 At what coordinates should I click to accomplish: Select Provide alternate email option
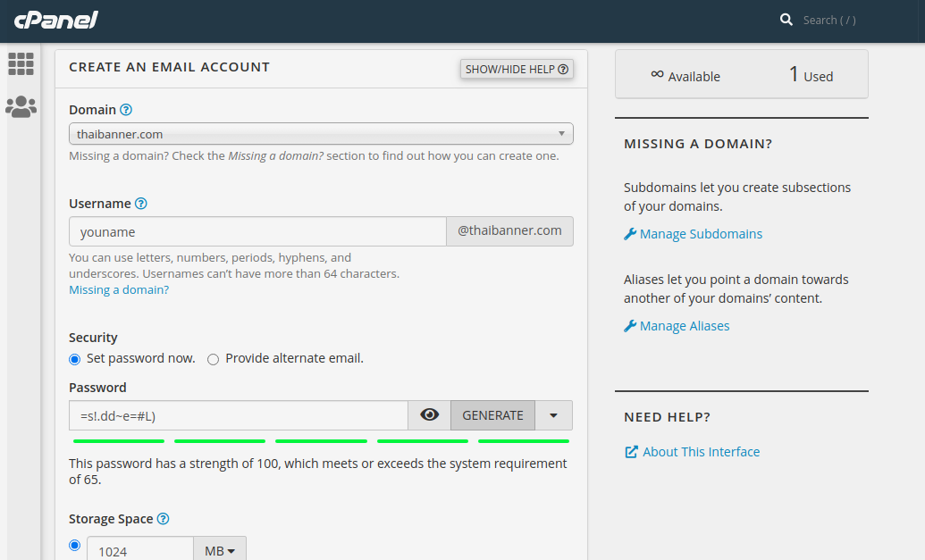(x=213, y=359)
